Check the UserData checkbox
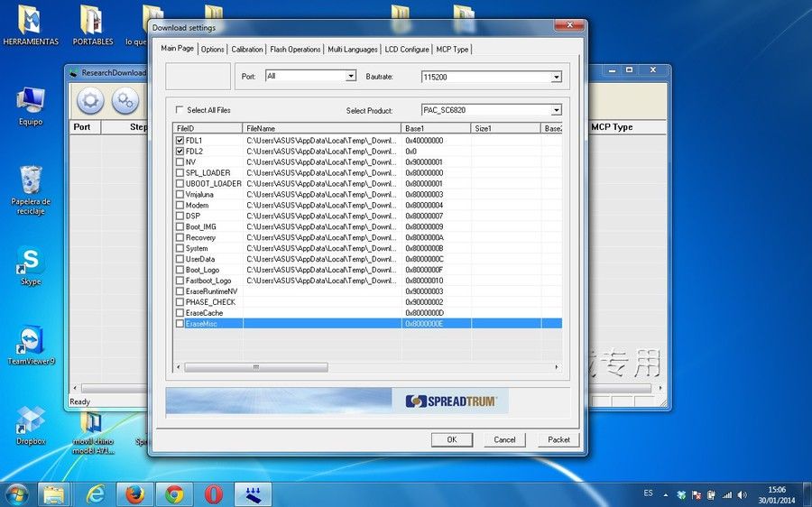This screenshot has height=507, width=812. (180, 259)
